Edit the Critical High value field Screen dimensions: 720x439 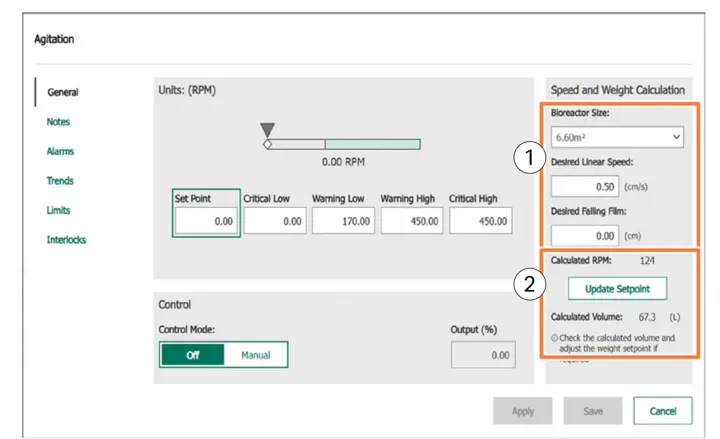[x=480, y=221]
